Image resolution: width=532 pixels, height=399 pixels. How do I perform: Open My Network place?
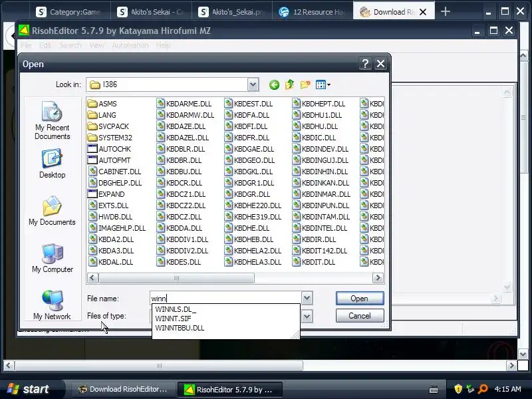(53, 305)
